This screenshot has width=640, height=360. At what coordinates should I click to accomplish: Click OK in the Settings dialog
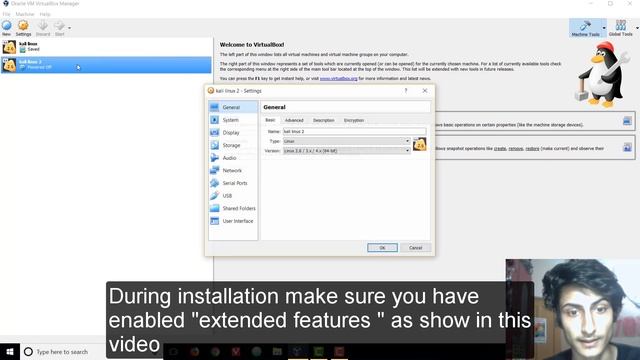coord(382,248)
